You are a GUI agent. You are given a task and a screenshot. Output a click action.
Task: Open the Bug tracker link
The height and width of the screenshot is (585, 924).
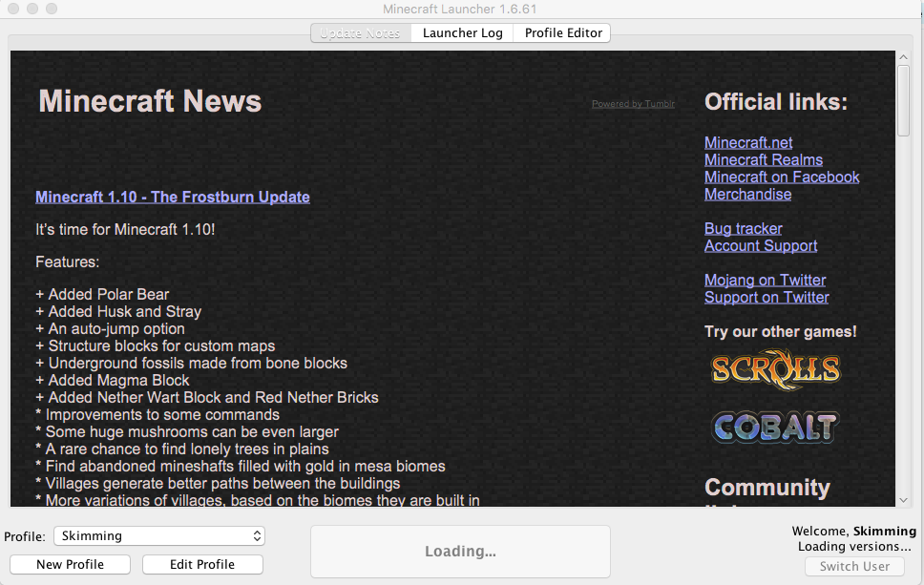(743, 228)
